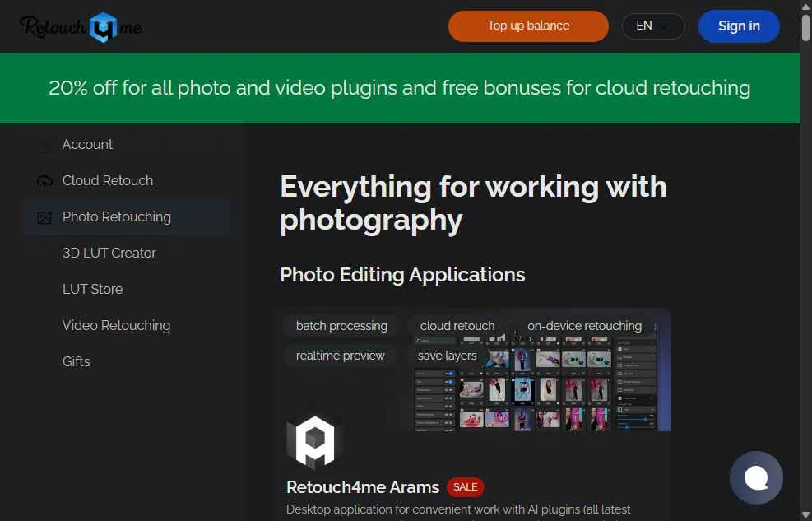Image resolution: width=812 pixels, height=521 pixels.
Task: Click the Everything for working with photography heading
Action: pyautogui.click(x=473, y=203)
